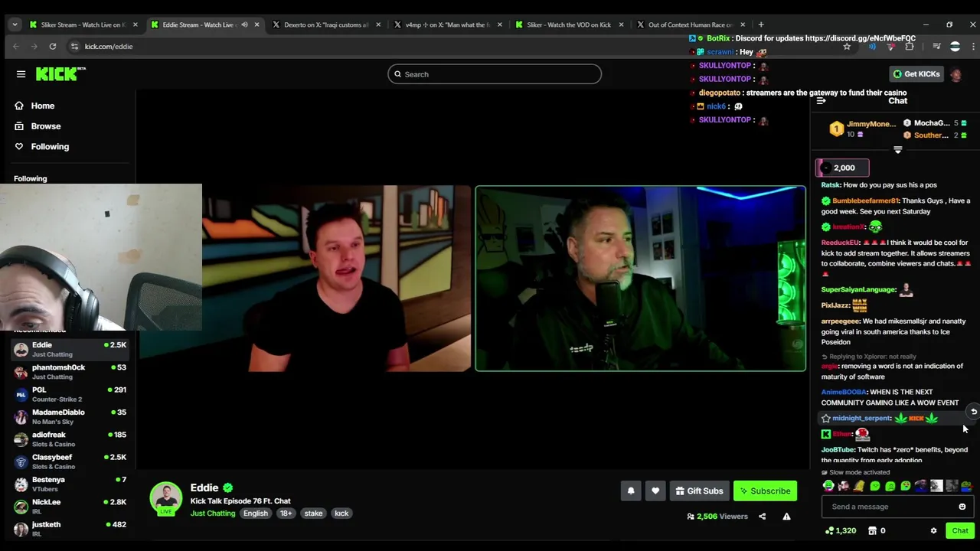Click the share stream icon

(762, 517)
